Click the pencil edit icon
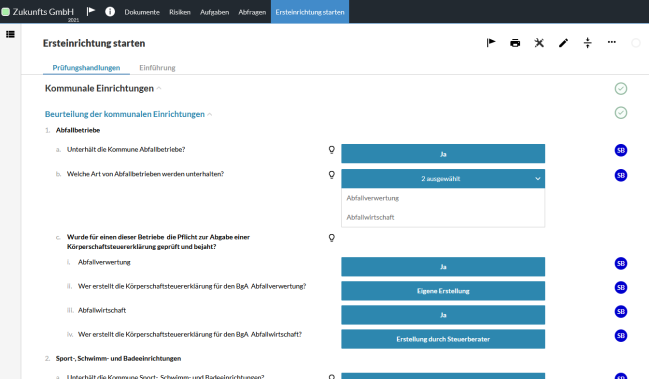This screenshot has height=379, width=649. pyautogui.click(x=563, y=43)
